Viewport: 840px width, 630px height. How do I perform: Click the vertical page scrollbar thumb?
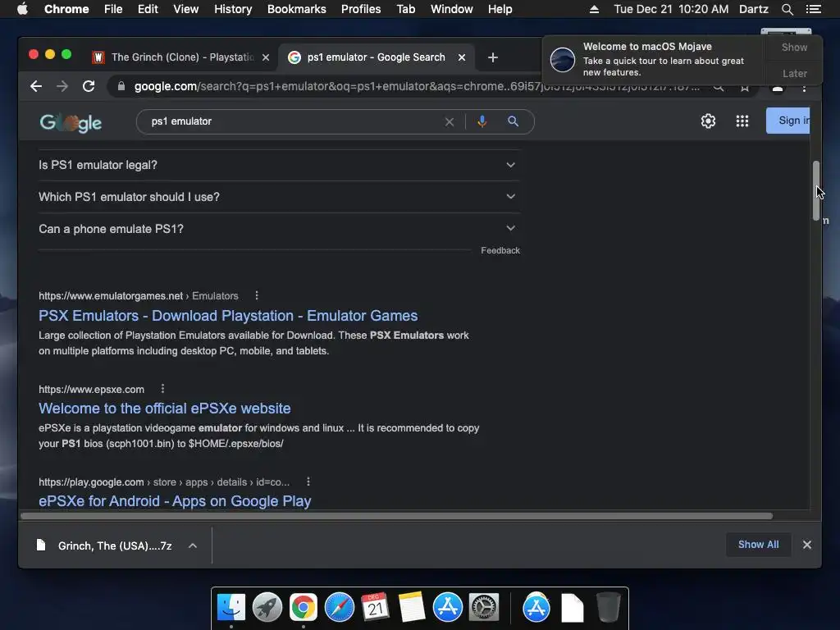[816, 190]
